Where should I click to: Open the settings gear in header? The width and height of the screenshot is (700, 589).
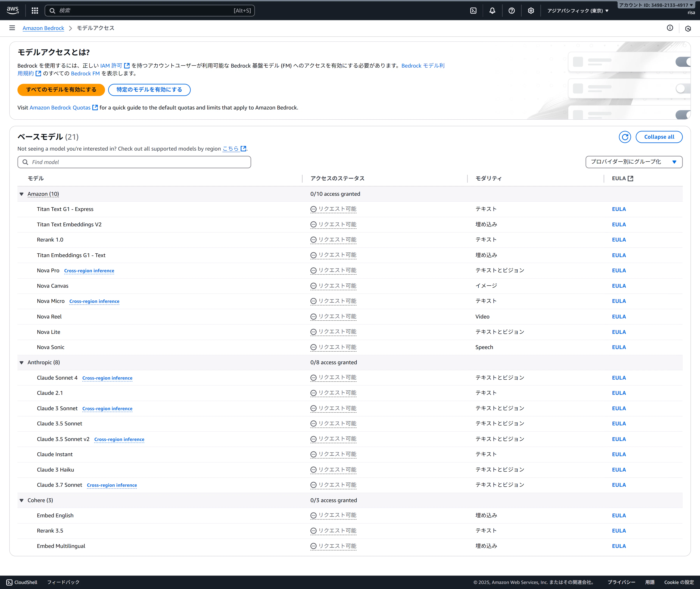coord(531,11)
